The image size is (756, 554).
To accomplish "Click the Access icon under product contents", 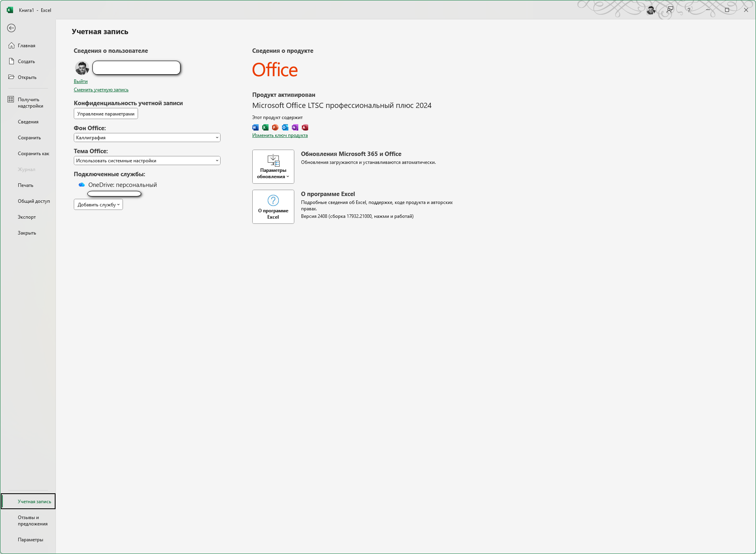I will [x=305, y=127].
